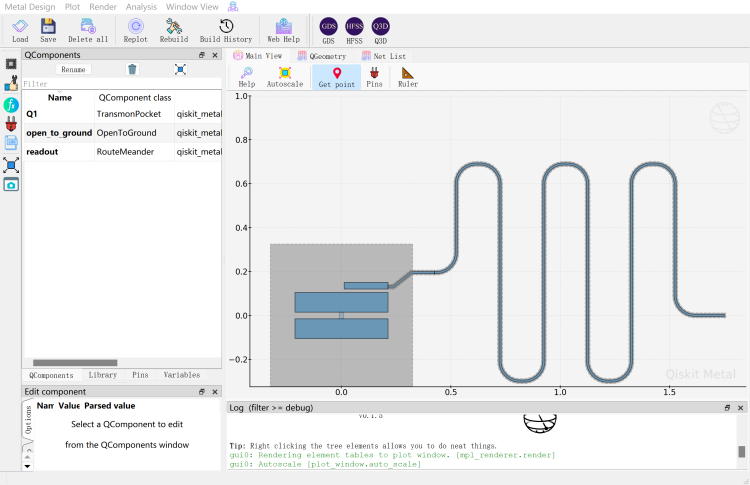Autoscale the plot view
Image resolution: width=750 pixels, height=485 pixels.
(284, 77)
